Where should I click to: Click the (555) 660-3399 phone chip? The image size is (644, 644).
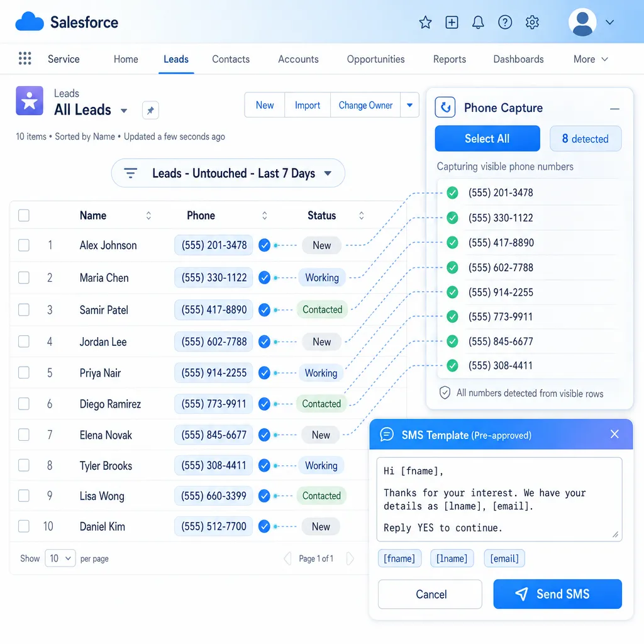point(214,496)
